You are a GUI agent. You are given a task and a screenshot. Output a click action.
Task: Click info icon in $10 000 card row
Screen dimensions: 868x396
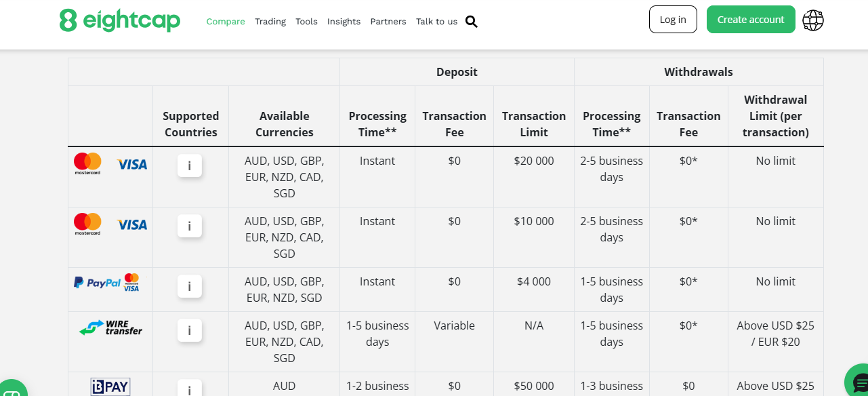click(x=190, y=226)
